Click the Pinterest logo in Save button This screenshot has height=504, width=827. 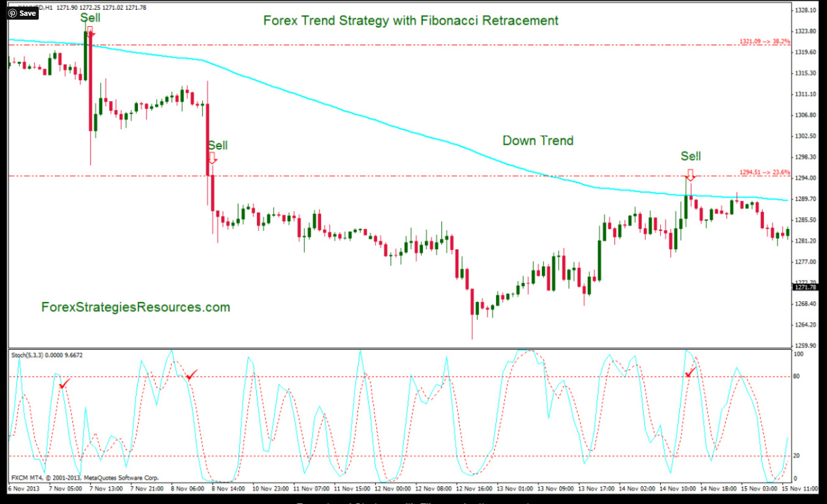[x=13, y=12]
